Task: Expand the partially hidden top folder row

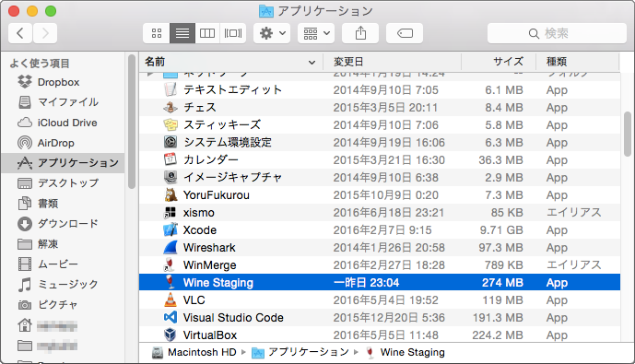Action: tap(150, 75)
